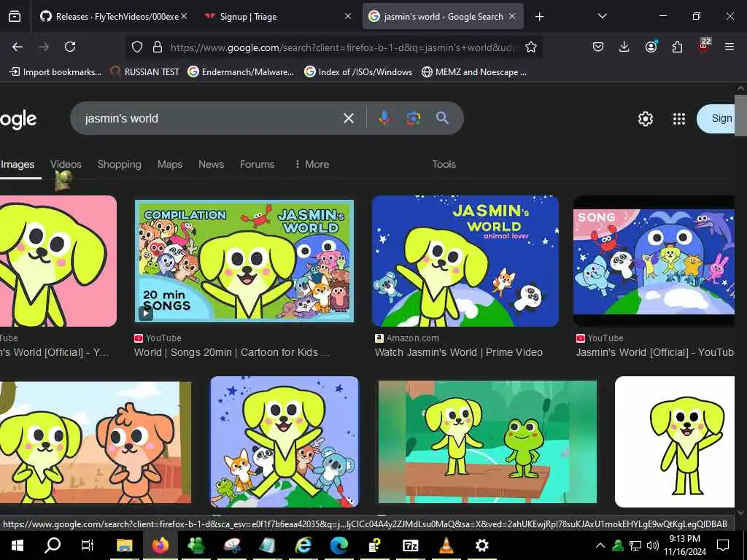Open World Songs 20min Cartoon for Kids link

click(231, 352)
